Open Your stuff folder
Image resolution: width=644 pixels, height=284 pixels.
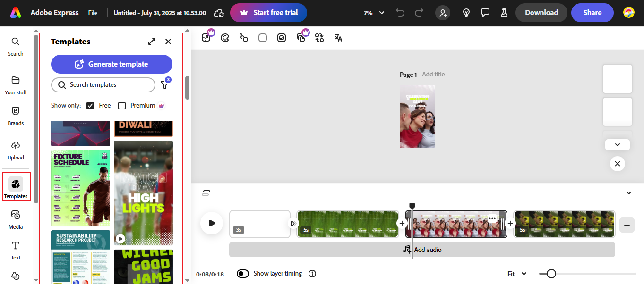point(16,85)
